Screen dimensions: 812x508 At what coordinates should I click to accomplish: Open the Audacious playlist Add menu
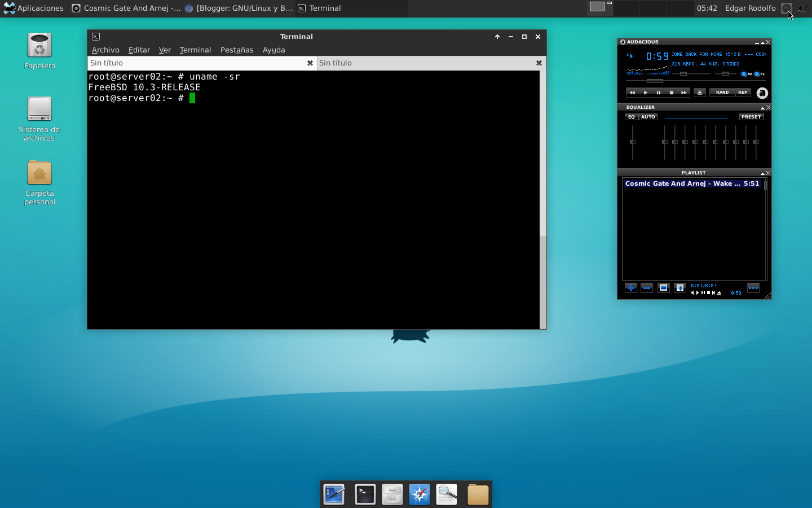(630, 288)
